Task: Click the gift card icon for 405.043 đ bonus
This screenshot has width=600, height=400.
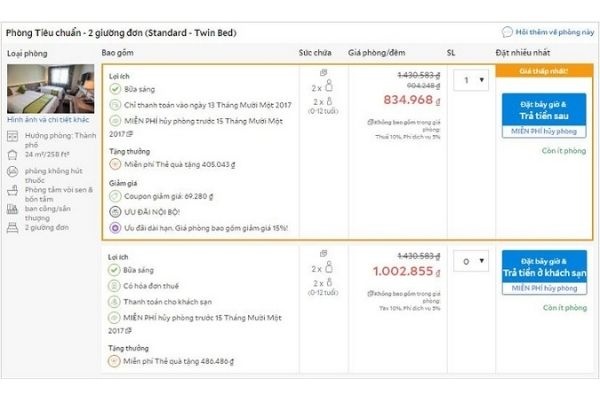Action: 116,166
